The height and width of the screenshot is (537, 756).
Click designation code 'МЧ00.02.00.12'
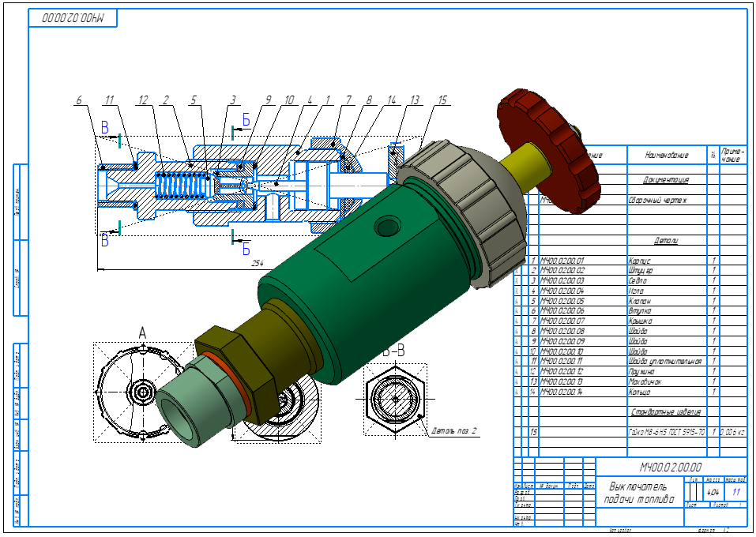562,371
